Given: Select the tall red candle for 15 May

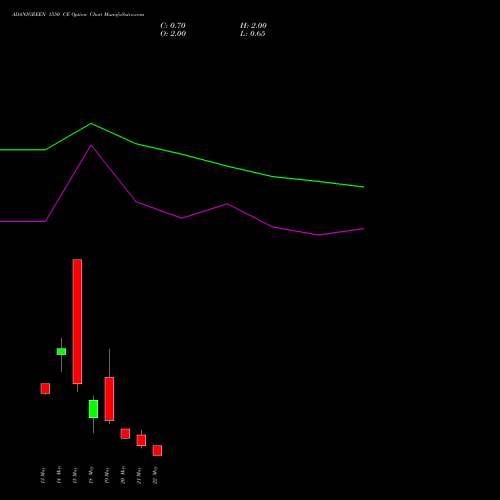Looking at the screenshot, I should (x=77, y=321).
